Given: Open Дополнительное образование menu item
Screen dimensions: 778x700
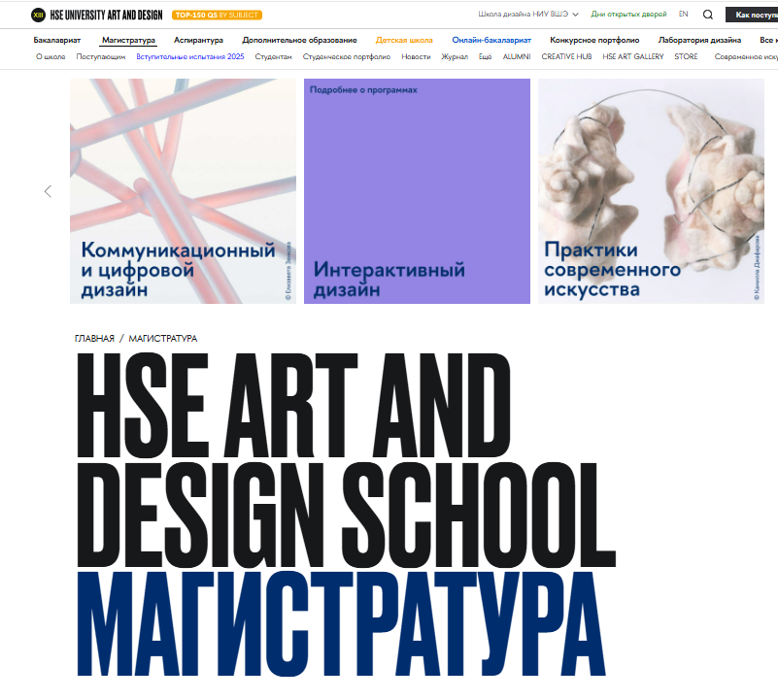Looking at the screenshot, I should [300, 40].
